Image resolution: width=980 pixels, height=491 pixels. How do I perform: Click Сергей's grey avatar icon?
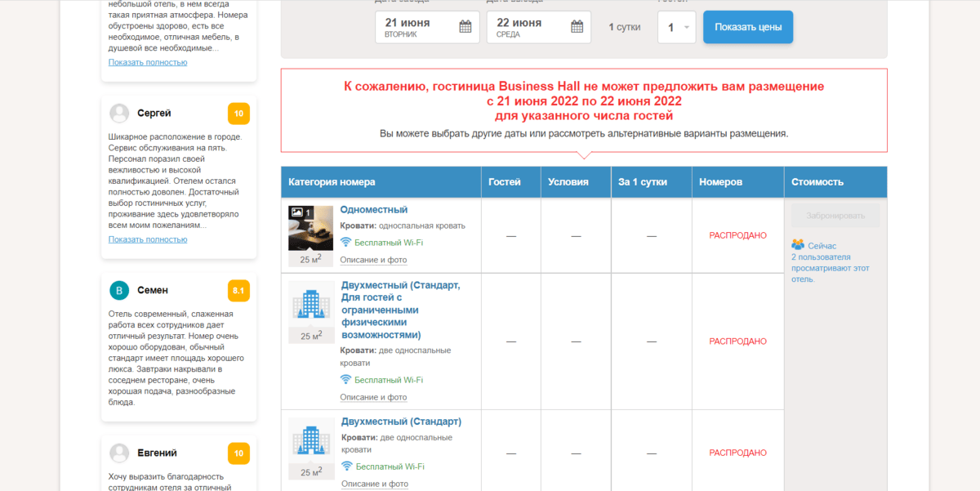[x=119, y=113]
